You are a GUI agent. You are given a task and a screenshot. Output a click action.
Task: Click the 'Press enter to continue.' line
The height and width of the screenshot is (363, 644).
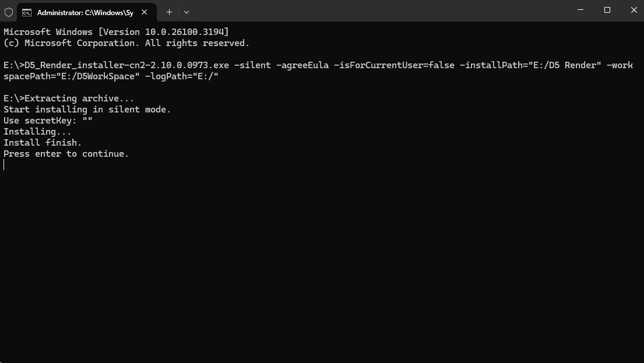point(66,154)
